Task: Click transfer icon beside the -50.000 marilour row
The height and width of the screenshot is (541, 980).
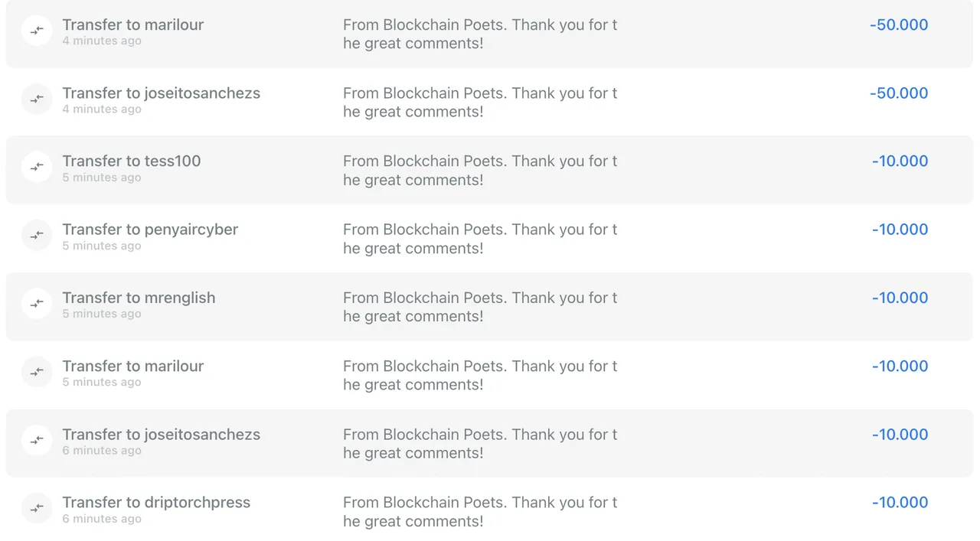Action: (37, 31)
